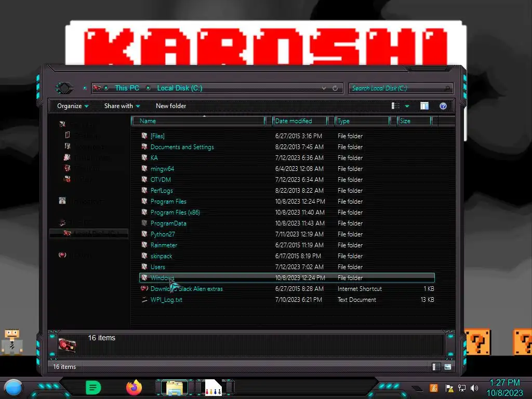Refresh the Local Disk (C:) folder view
Image resolution: width=532 pixels, height=399 pixels.
335,88
